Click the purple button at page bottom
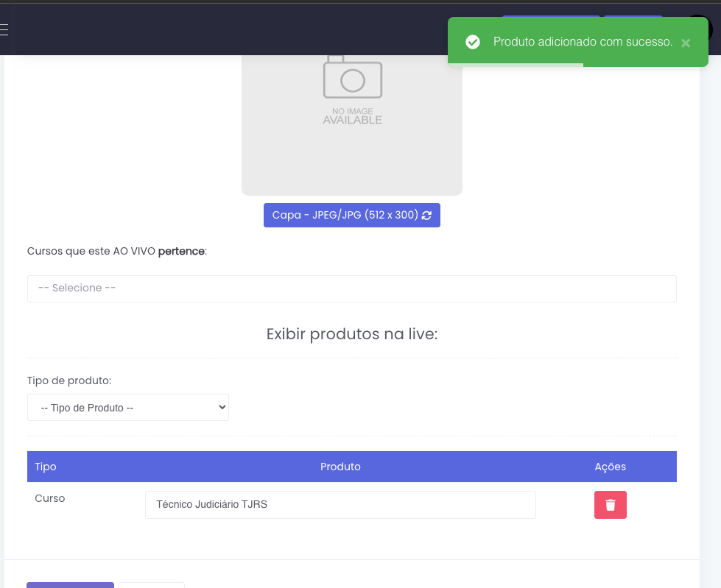 point(70,585)
